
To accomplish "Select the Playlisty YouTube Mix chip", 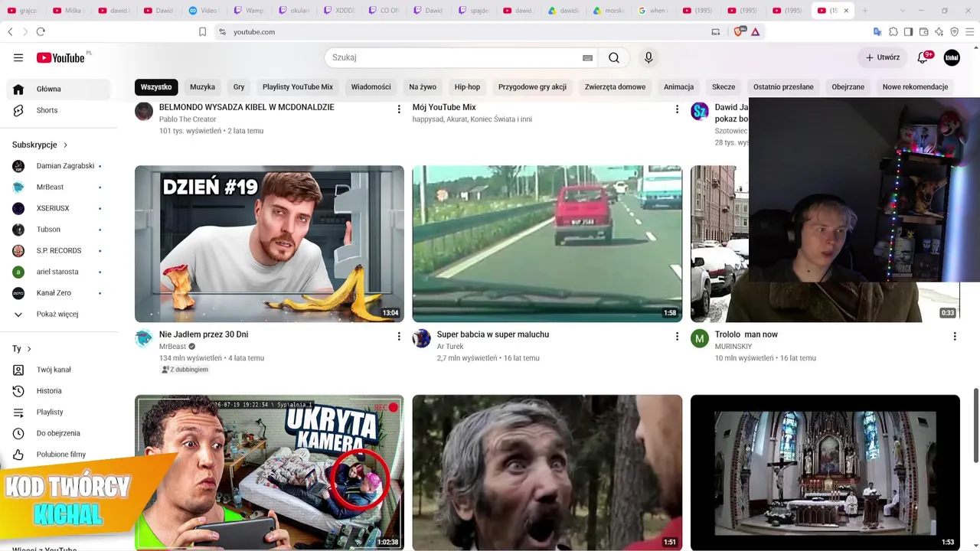I will click(298, 87).
